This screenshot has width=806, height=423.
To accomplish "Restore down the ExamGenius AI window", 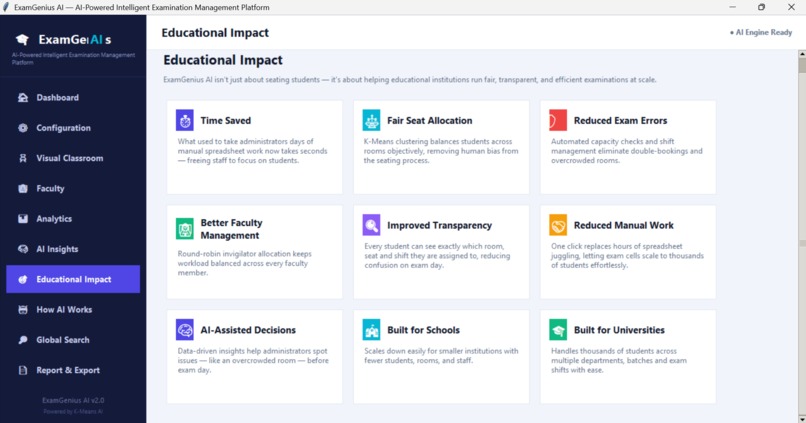I will pos(761,7).
